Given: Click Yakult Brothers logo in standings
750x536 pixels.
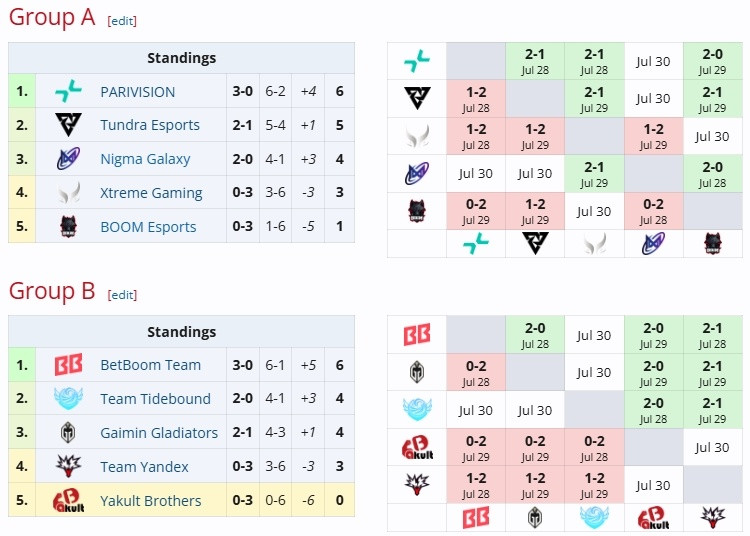Looking at the screenshot, I should [68, 500].
